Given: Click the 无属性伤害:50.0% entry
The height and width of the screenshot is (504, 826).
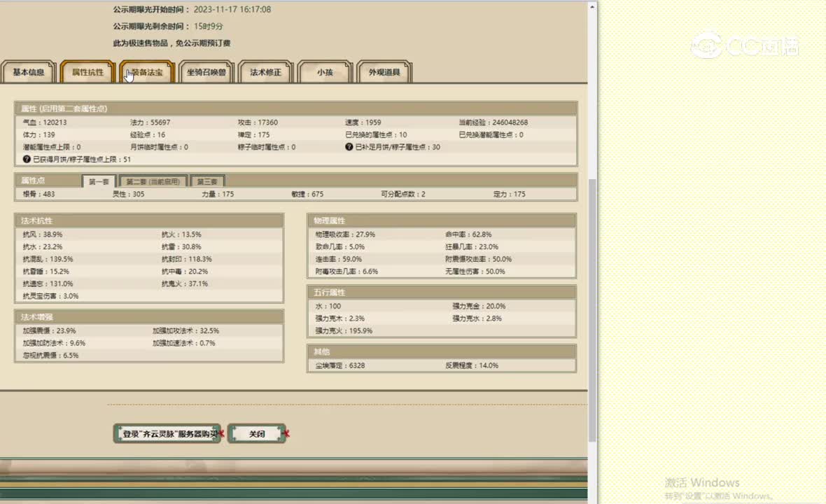Looking at the screenshot, I should (x=475, y=272).
